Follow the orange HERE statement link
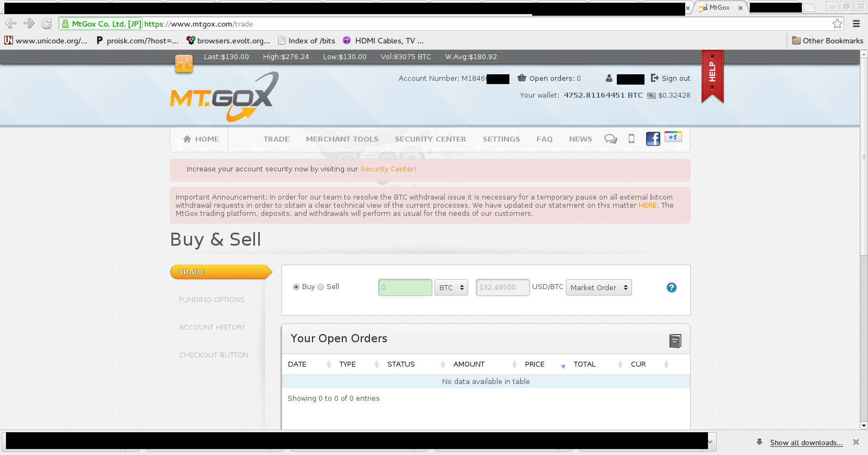 tap(647, 206)
